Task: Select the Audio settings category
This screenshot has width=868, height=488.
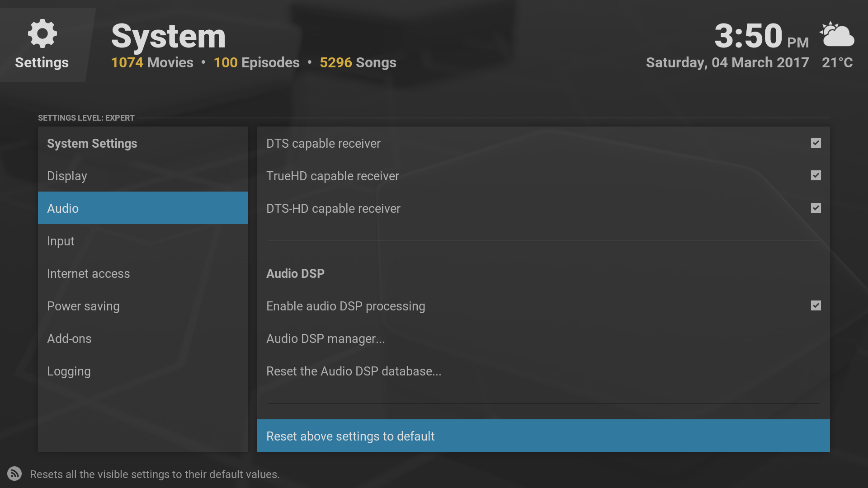Action: 63,208
